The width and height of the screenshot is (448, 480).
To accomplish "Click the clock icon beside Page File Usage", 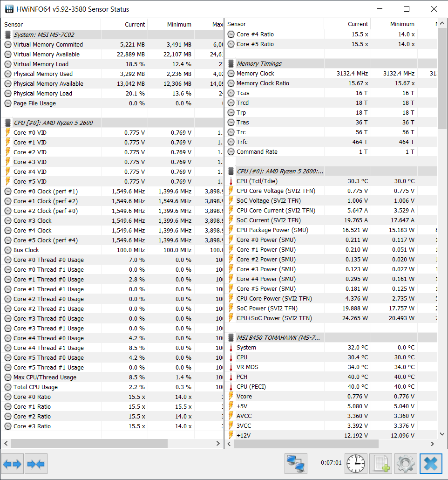I will click(8, 103).
